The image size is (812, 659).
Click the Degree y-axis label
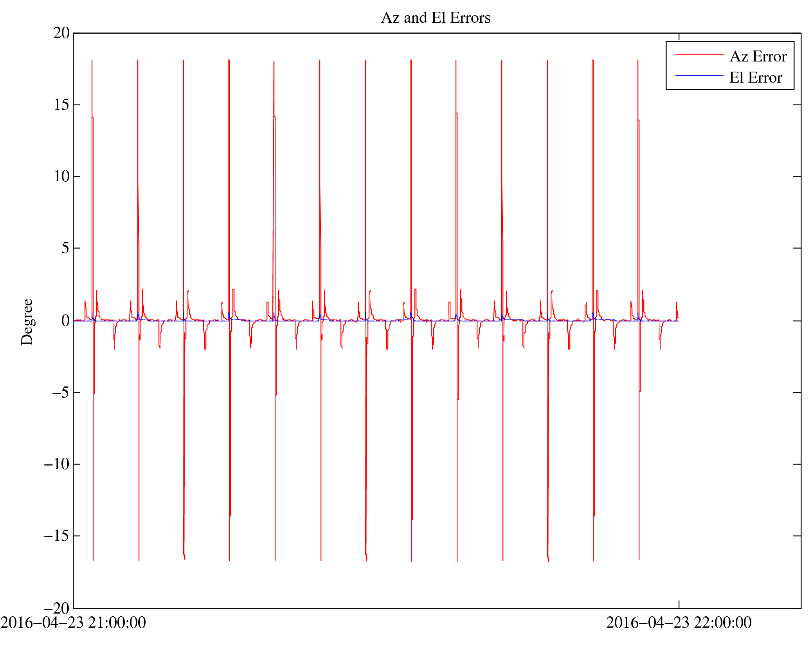27,322
